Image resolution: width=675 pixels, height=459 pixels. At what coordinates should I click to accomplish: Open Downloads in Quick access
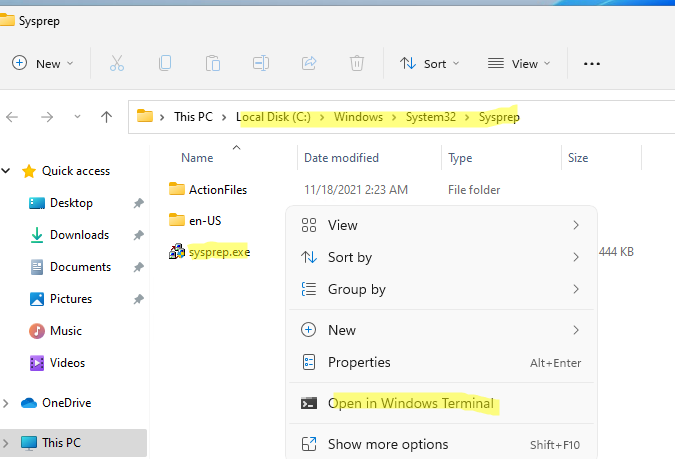point(79,235)
